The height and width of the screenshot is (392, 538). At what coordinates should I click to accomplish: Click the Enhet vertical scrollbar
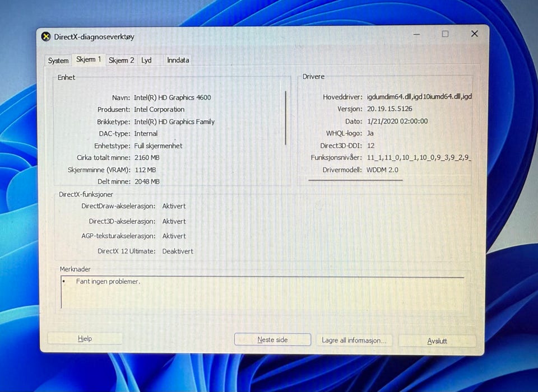coord(285,118)
